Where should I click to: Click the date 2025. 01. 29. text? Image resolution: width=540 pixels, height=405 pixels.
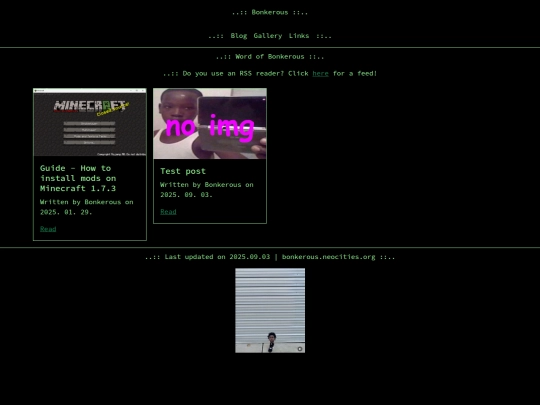tap(66, 212)
